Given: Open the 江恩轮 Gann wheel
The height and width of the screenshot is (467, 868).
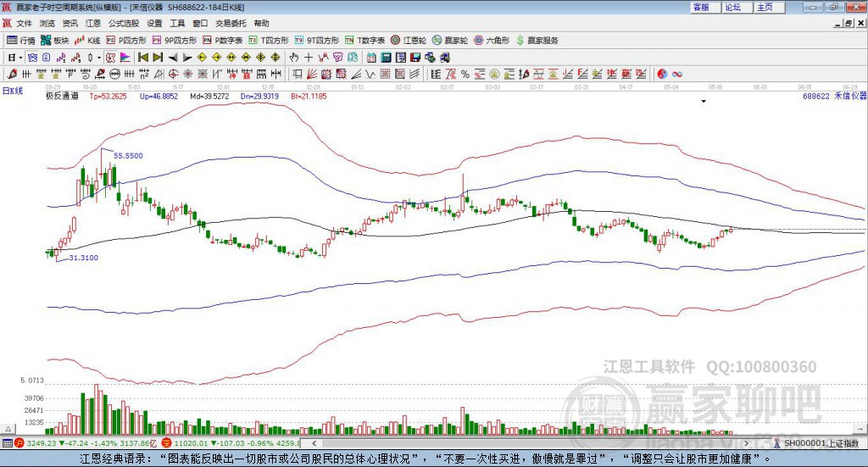Looking at the screenshot, I should click(409, 41).
